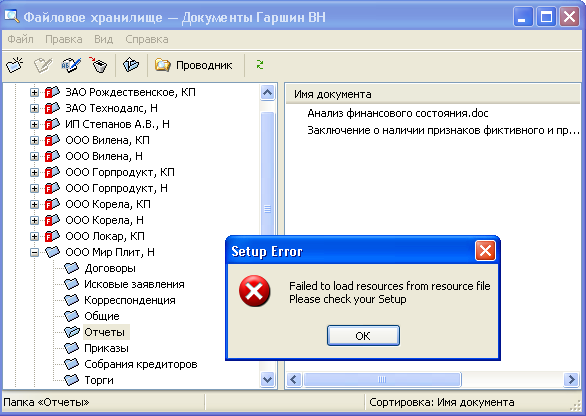Screen dimensions: 586x416
Task: Click the edit document pencil icon
Action: (x=43, y=65)
